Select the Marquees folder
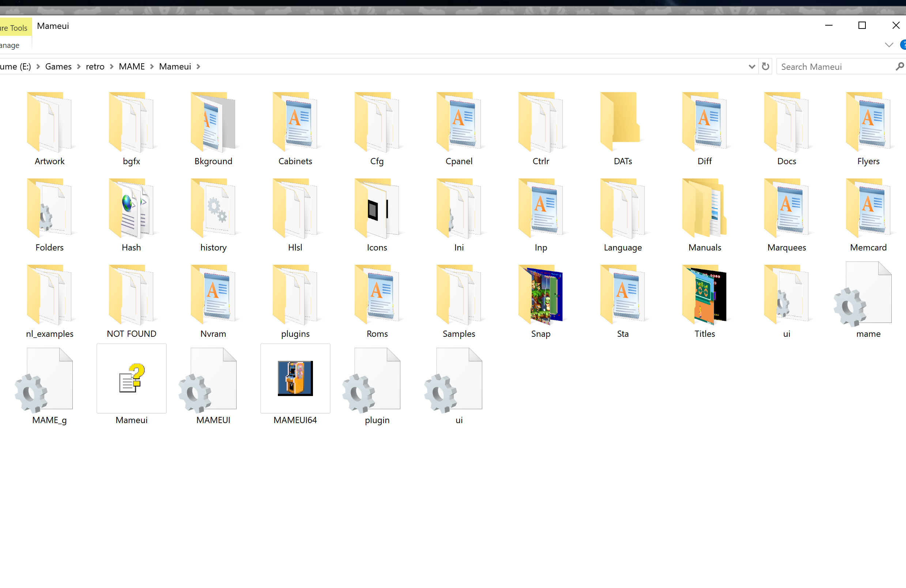Image resolution: width=906 pixels, height=588 pixels. 786,215
